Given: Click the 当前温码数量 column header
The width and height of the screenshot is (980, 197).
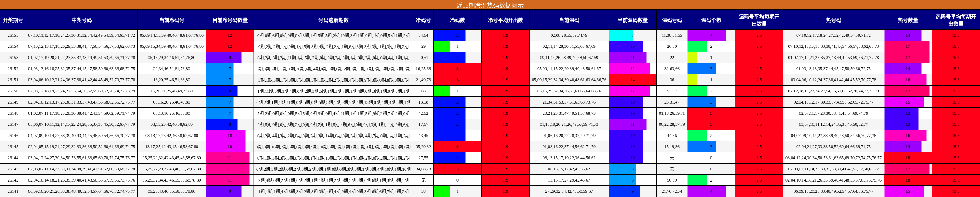Looking at the screenshot, I should 633,20.
